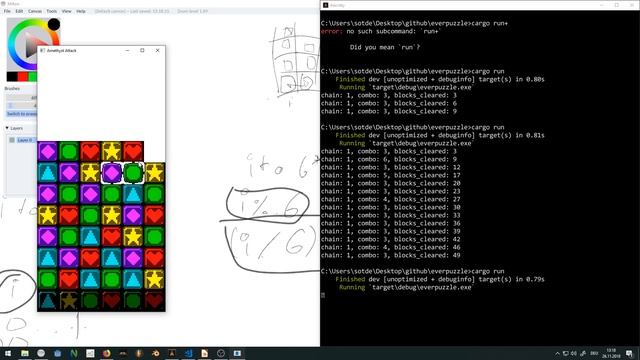Viewport: 640px width, 360px height.
Task: Select the red color swatch below the wheel
Action: 22,76
